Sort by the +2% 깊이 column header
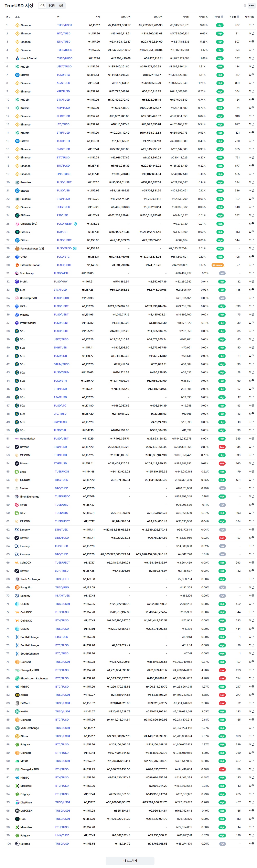 (126, 17)
